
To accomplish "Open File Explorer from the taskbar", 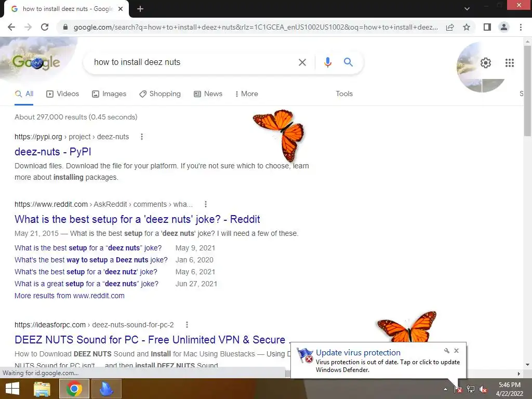I will [42, 389].
